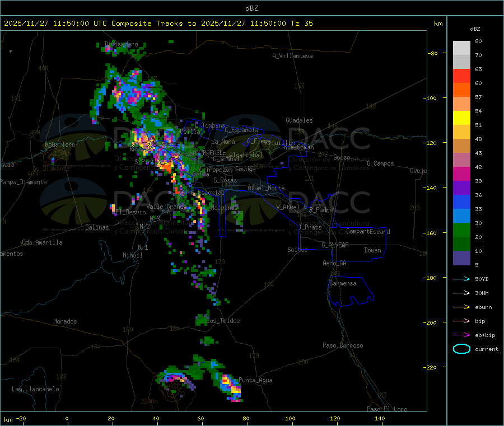
Task: Click the Guico map label
Action: pyautogui.click(x=342, y=157)
